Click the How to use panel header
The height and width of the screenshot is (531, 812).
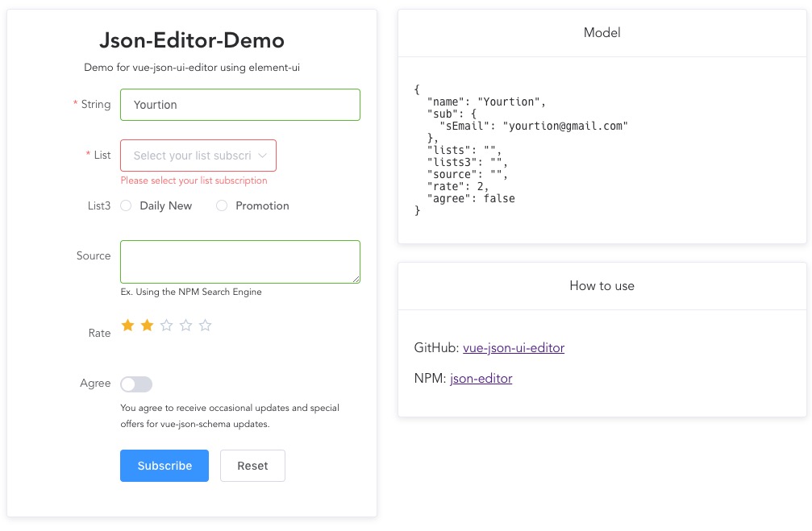point(602,285)
